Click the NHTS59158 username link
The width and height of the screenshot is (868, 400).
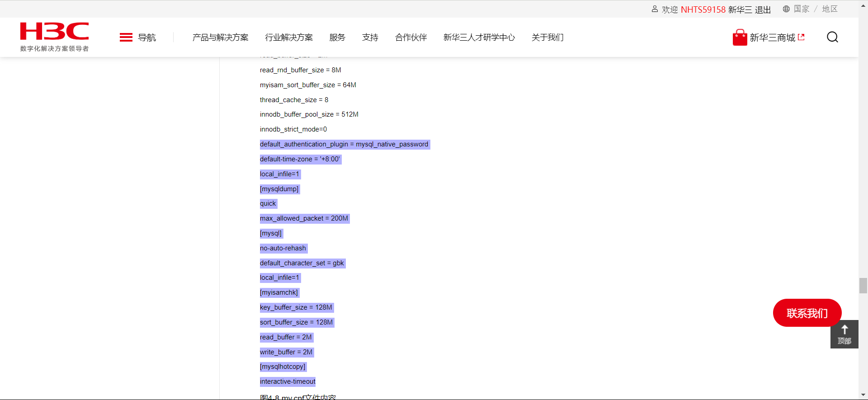click(703, 9)
